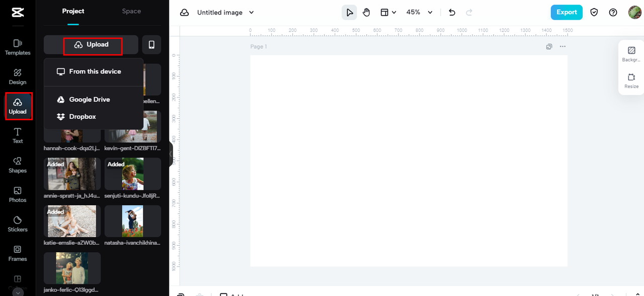This screenshot has width=644, height=296.
Task: Click cloud save status icon
Action: click(185, 13)
